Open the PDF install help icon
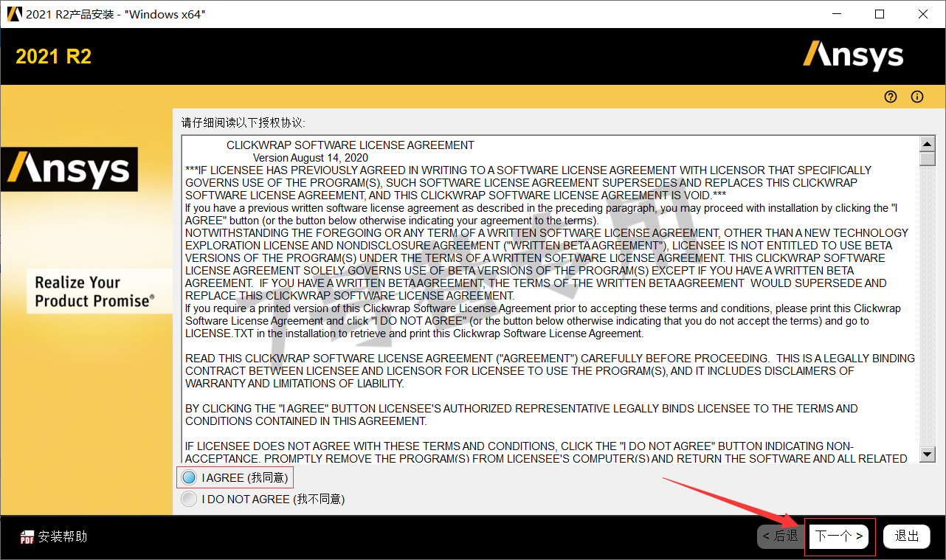Image resolution: width=946 pixels, height=560 pixels. [x=27, y=537]
